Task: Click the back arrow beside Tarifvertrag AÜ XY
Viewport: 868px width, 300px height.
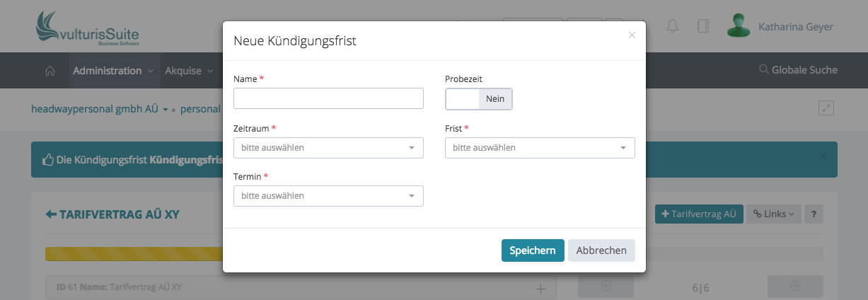Action: 51,214
